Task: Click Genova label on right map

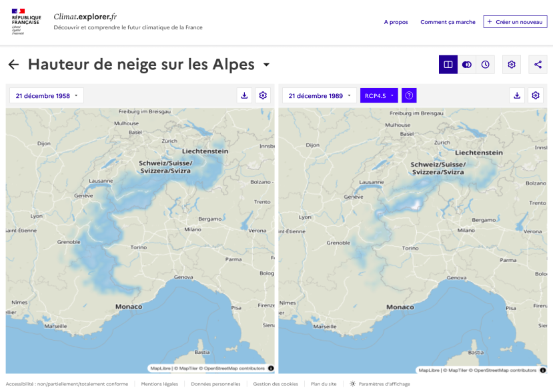Action: coord(456,278)
